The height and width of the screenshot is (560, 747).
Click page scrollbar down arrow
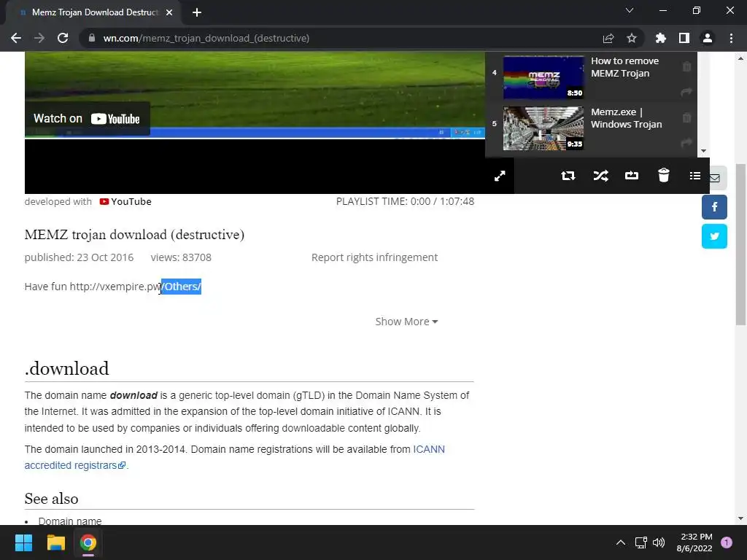click(x=740, y=518)
